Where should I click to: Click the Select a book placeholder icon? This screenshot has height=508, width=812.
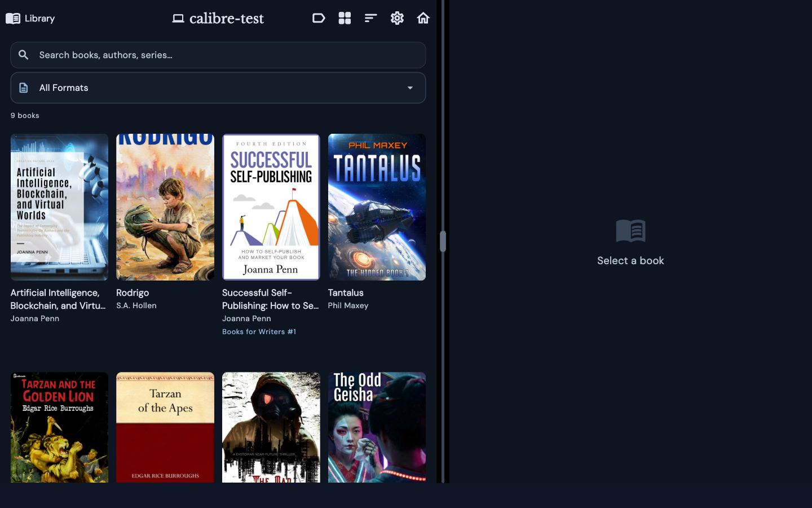[x=630, y=231]
